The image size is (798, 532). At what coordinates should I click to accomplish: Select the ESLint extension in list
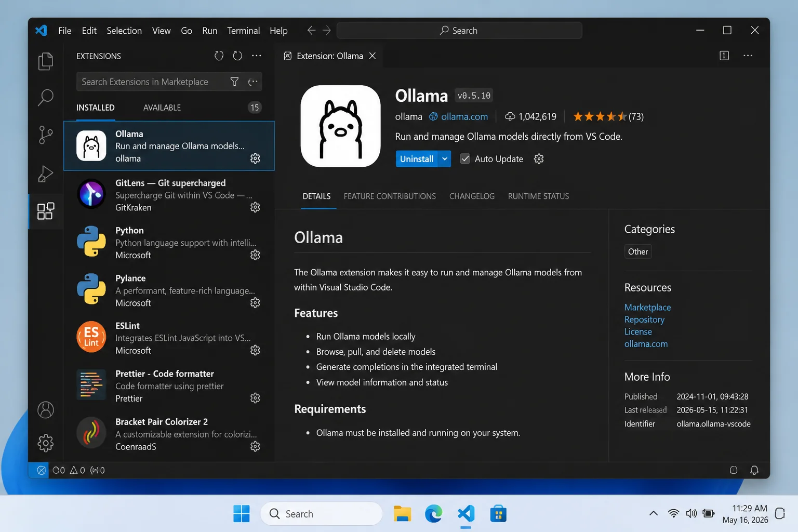[x=169, y=338]
